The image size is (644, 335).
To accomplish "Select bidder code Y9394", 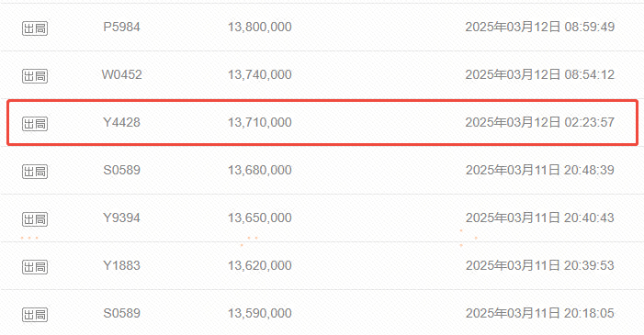I will (x=121, y=218).
